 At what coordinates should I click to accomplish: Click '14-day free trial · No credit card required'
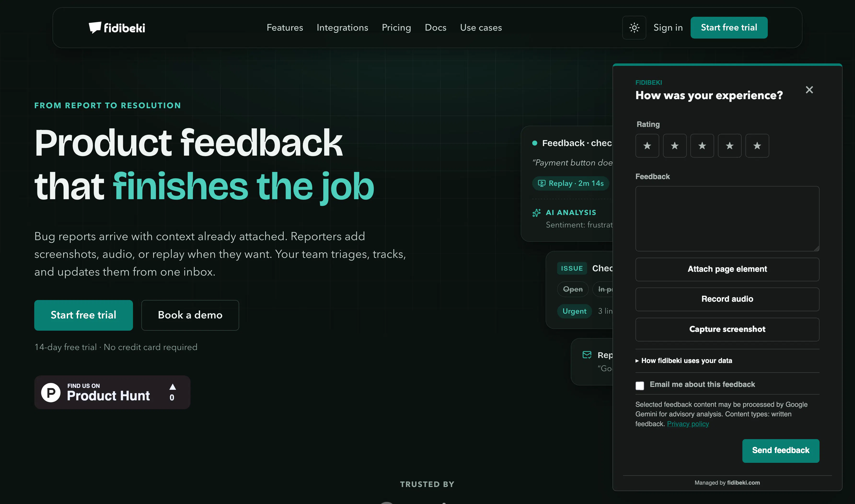pos(116,347)
